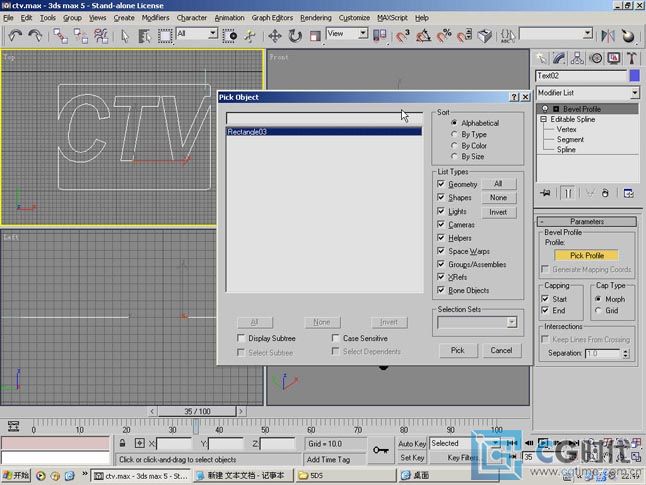Collapse the Parameters rollout
646x485 pixels.
pyautogui.click(x=587, y=222)
